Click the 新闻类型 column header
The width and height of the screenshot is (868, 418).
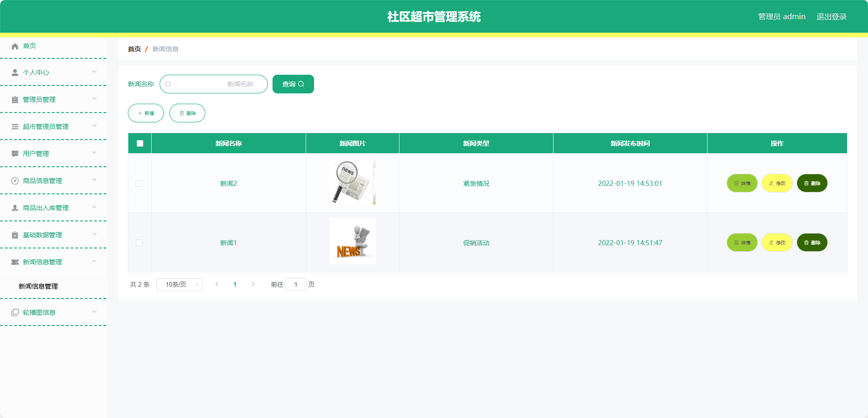coord(476,143)
